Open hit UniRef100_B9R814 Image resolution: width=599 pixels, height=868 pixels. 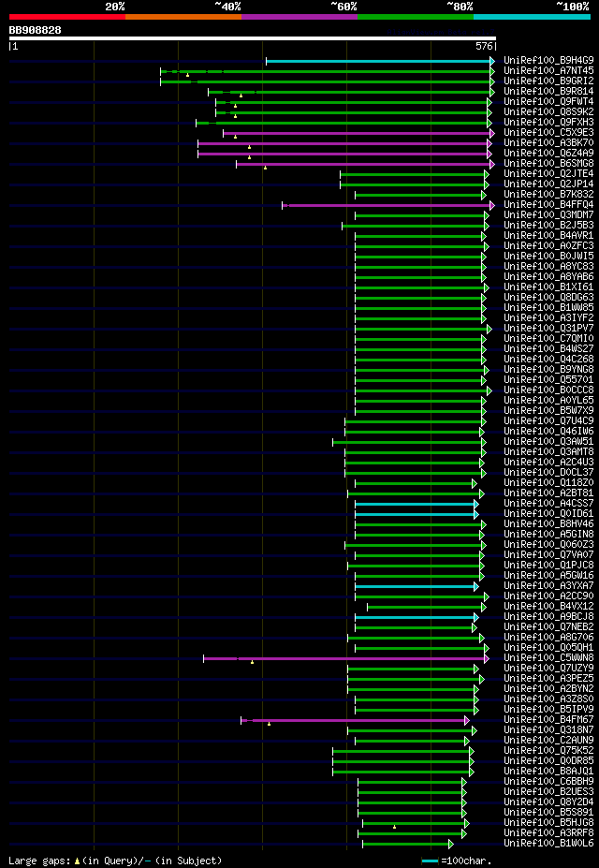[549, 91]
